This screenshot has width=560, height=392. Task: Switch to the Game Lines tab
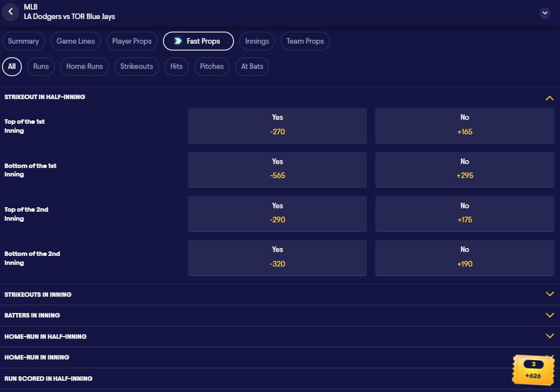(x=75, y=41)
